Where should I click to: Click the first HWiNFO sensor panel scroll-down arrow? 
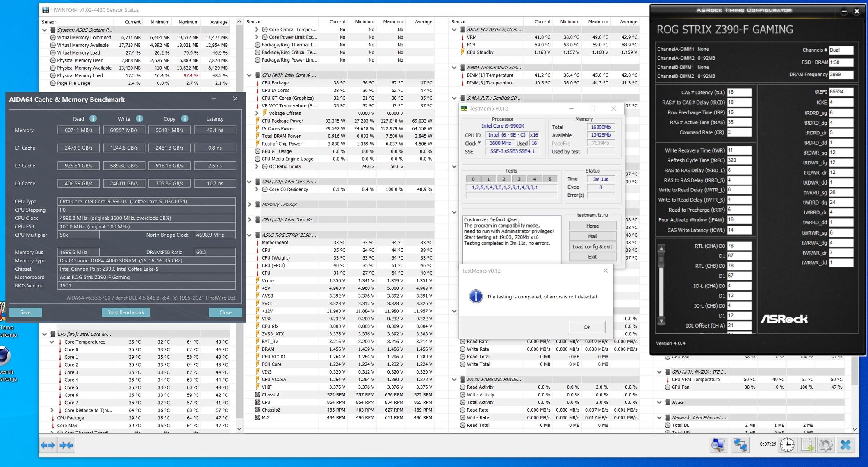point(239,429)
